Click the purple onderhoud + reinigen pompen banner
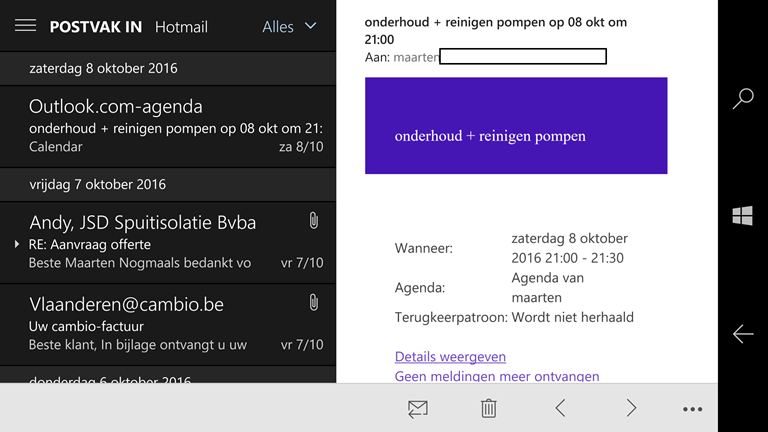Viewport: 768px width, 432px height. (x=516, y=125)
